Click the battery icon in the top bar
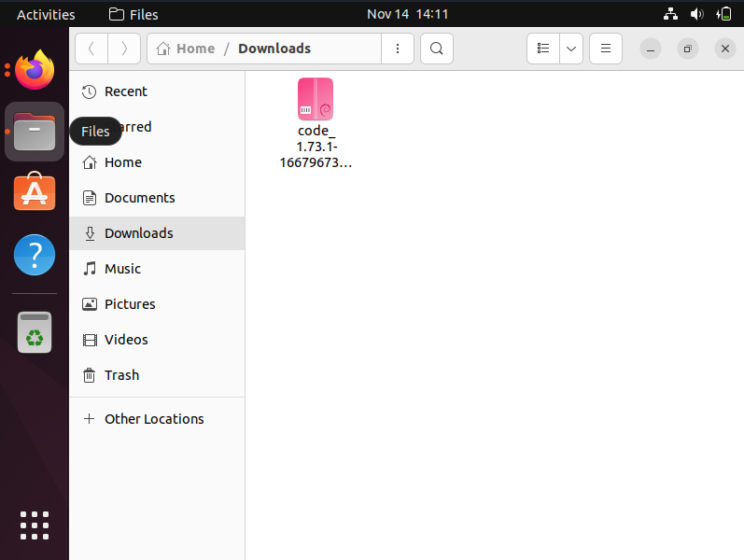The width and height of the screenshot is (744, 560). click(x=723, y=14)
